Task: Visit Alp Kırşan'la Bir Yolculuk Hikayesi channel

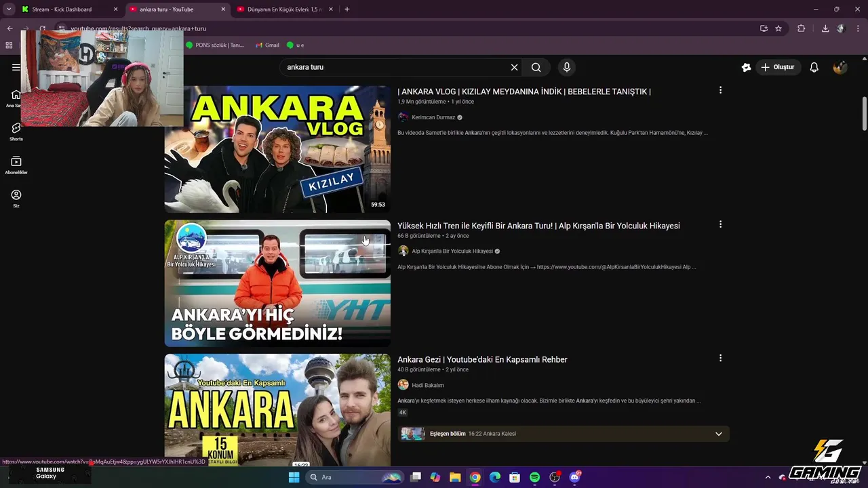Action: [x=452, y=251]
